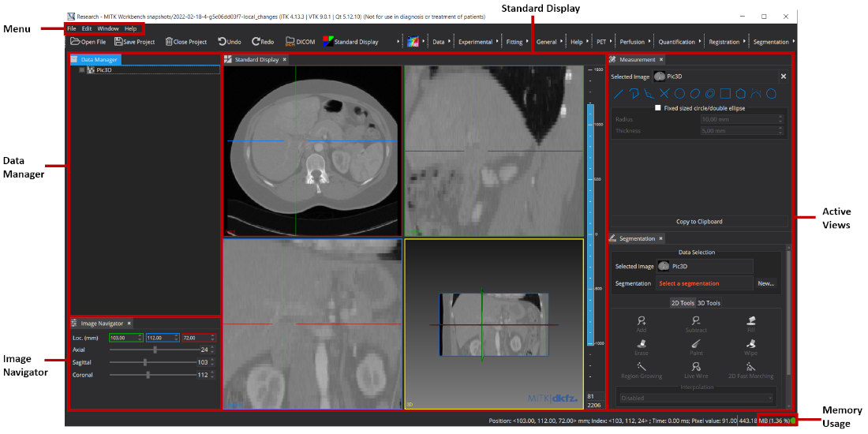Open the Help menu

pos(131,28)
